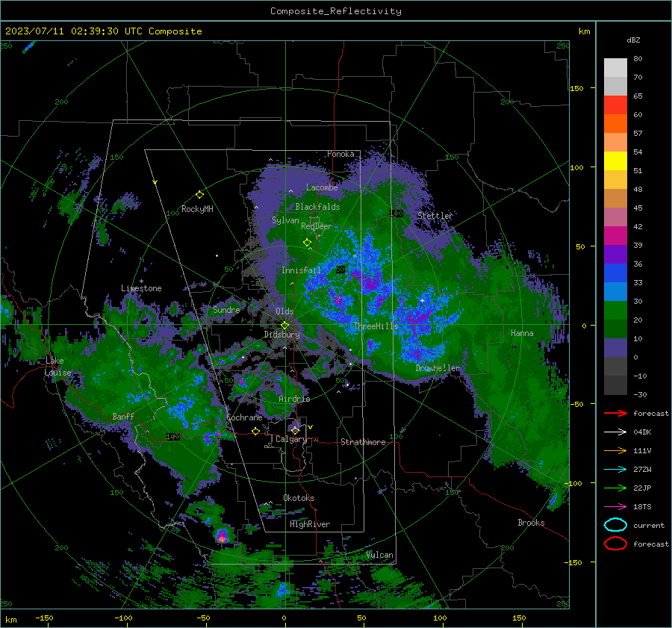
Task: Click the Didsbury city label
Action: pos(281,335)
